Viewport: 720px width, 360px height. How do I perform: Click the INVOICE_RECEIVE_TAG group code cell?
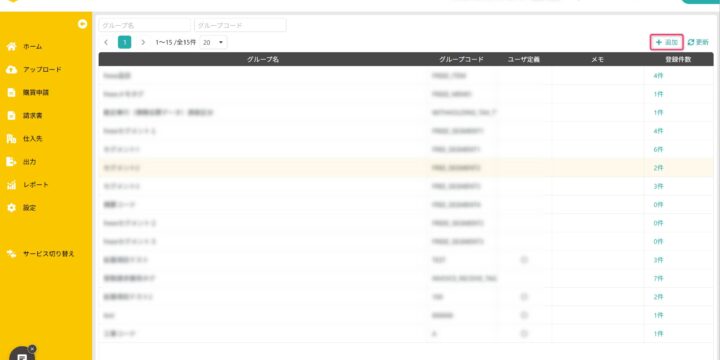point(461,278)
